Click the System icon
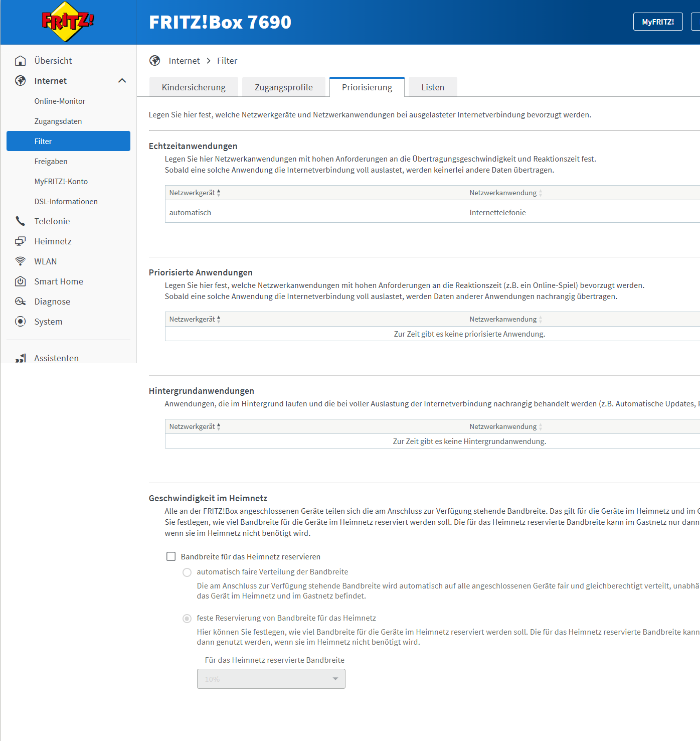 21,322
